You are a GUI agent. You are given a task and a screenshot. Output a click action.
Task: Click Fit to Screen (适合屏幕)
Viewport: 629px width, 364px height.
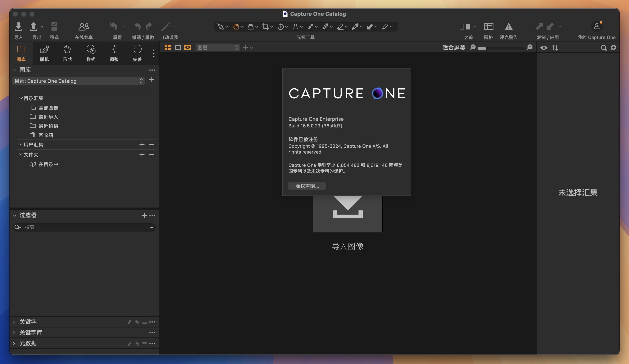tap(454, 47)
